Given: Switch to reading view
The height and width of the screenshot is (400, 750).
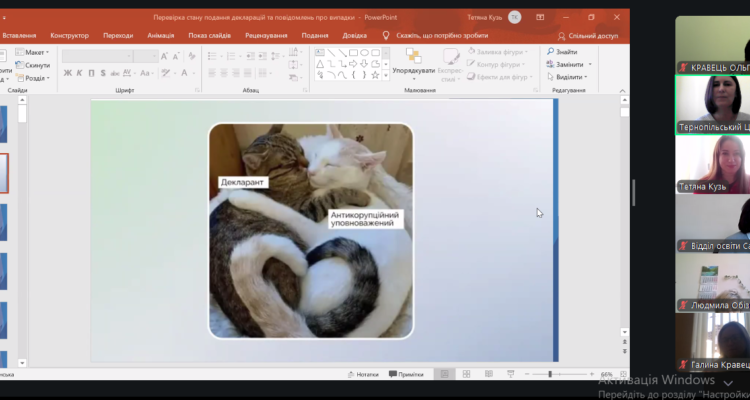Looking at the screenshot, I should [x=487, y=374].
